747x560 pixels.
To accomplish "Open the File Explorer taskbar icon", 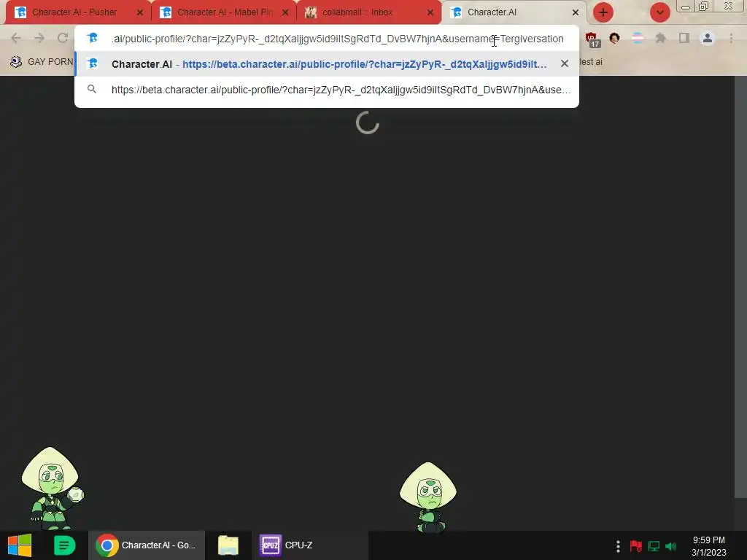I will tap(228, 545).
